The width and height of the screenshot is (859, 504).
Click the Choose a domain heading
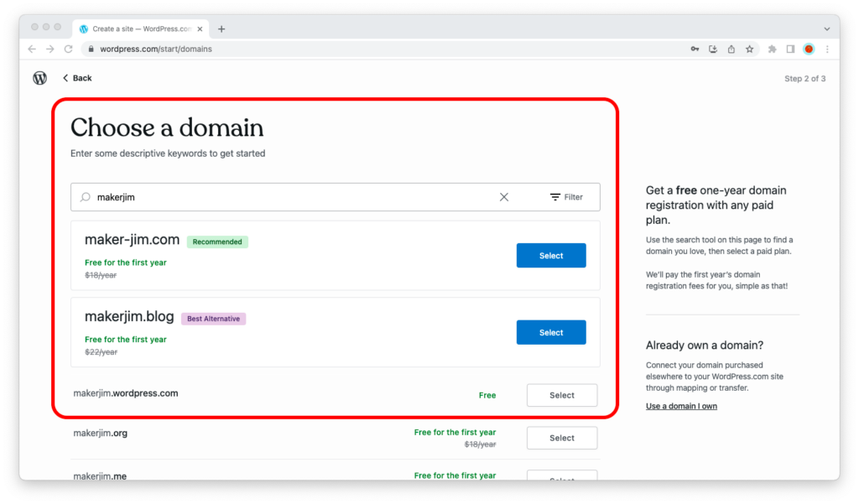[167, 127]
